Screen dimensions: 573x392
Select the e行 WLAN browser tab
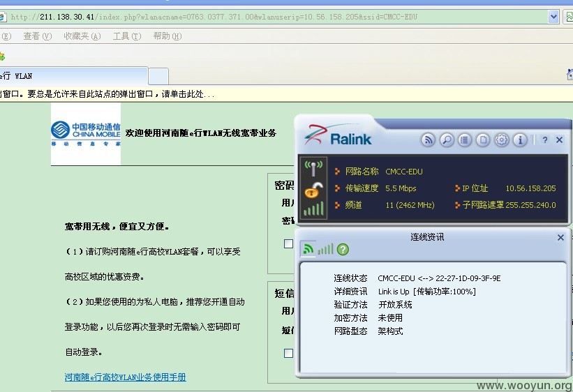pos(73,76)
